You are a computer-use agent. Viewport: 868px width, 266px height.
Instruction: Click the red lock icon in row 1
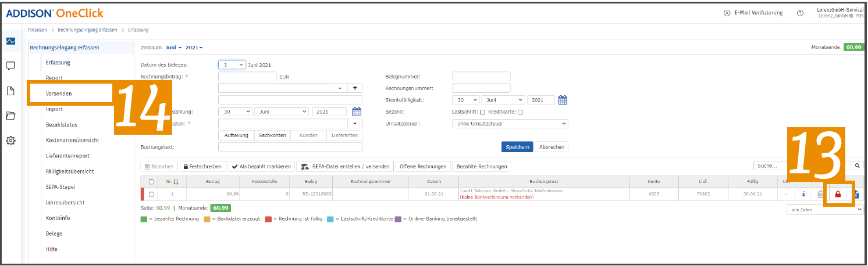(x=838, y=195)
